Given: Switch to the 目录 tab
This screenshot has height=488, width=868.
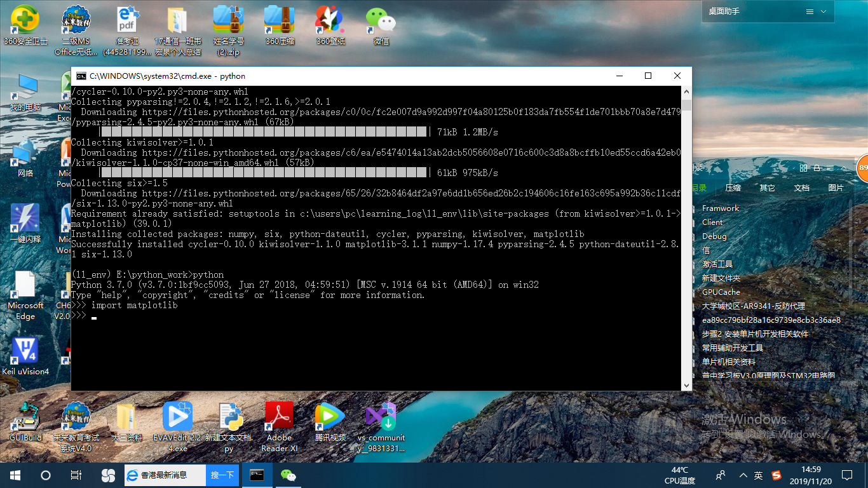Looking at the screenshot, I should click(699, 188).
